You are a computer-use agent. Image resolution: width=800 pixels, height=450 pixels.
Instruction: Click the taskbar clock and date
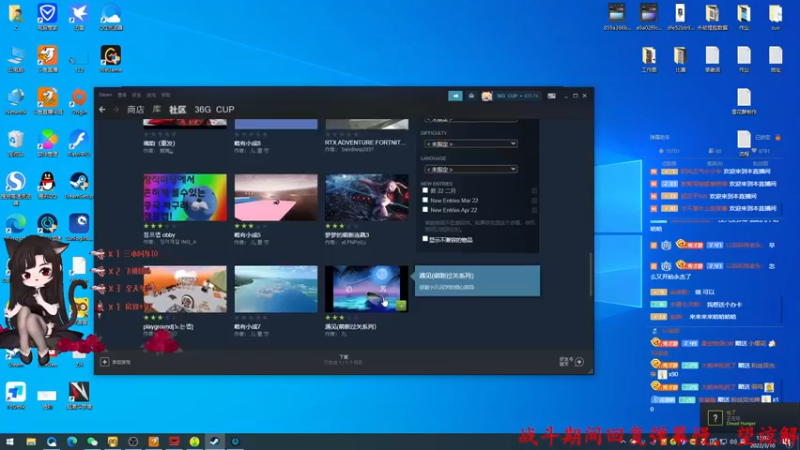(764, 441)
